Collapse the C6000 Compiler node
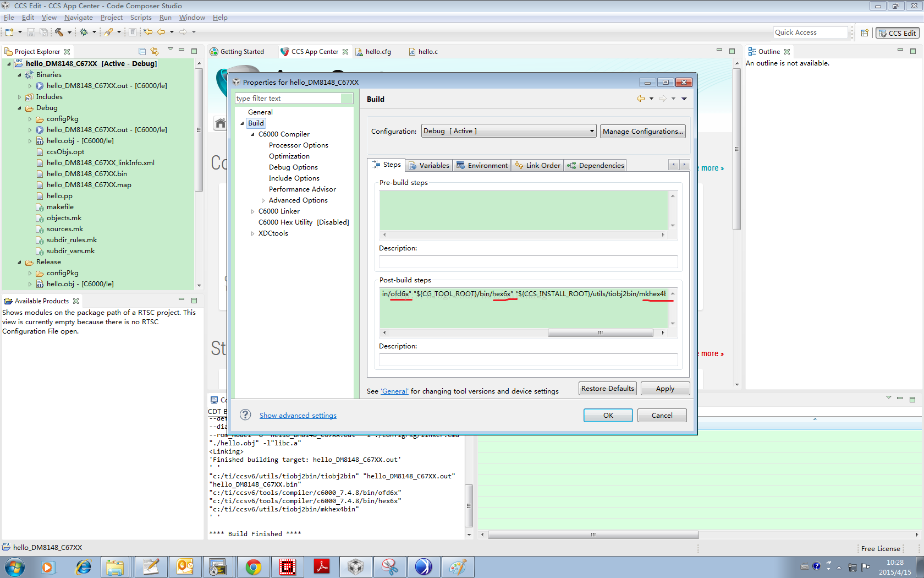Image resolution: width=924 pixels, height=578 pixels. (252, 134)
